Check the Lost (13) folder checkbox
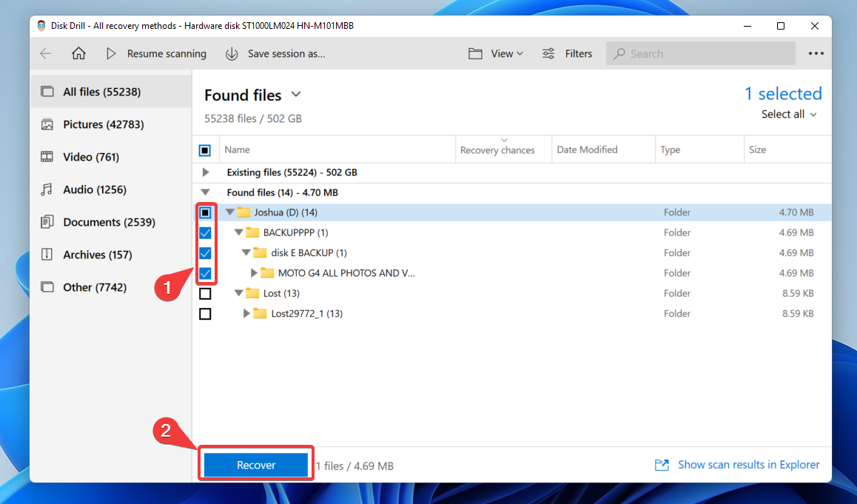857x504 pixels. 205,294
